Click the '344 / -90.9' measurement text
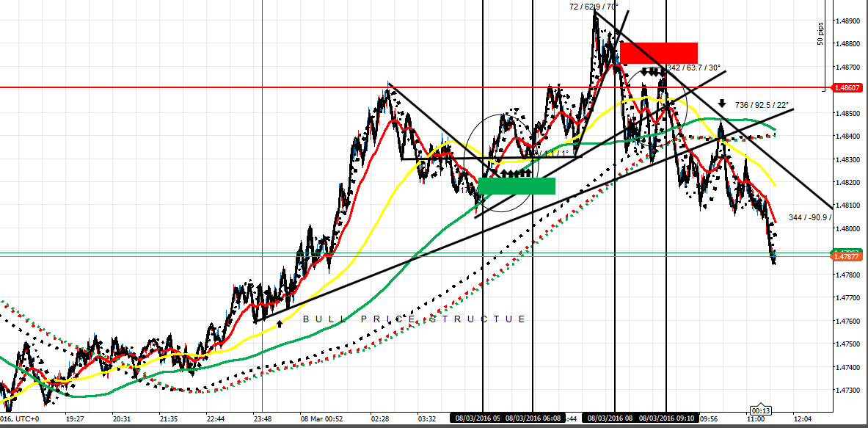868x428 pixels. click(x=809, y=217)
